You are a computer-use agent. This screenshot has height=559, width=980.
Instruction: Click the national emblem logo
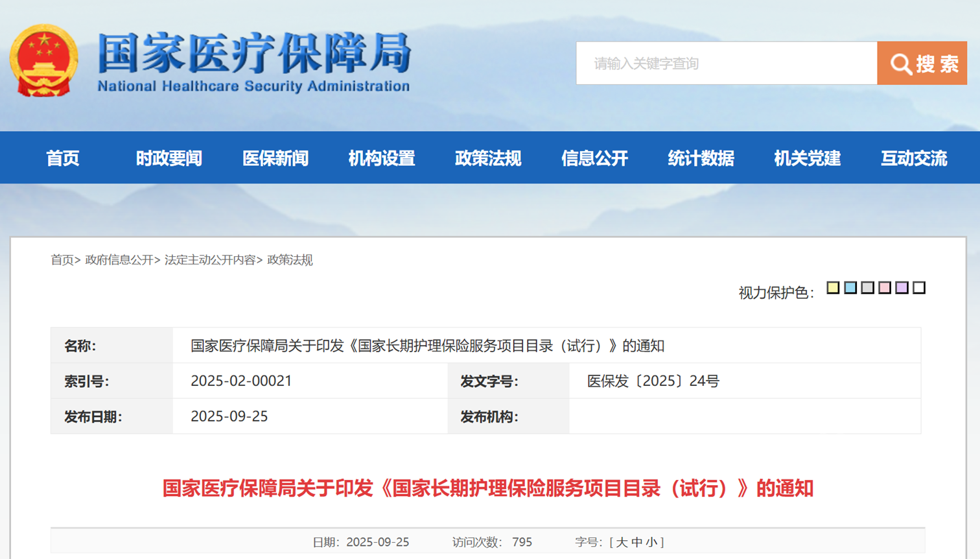pyautogui.click(x=44, y=61)
